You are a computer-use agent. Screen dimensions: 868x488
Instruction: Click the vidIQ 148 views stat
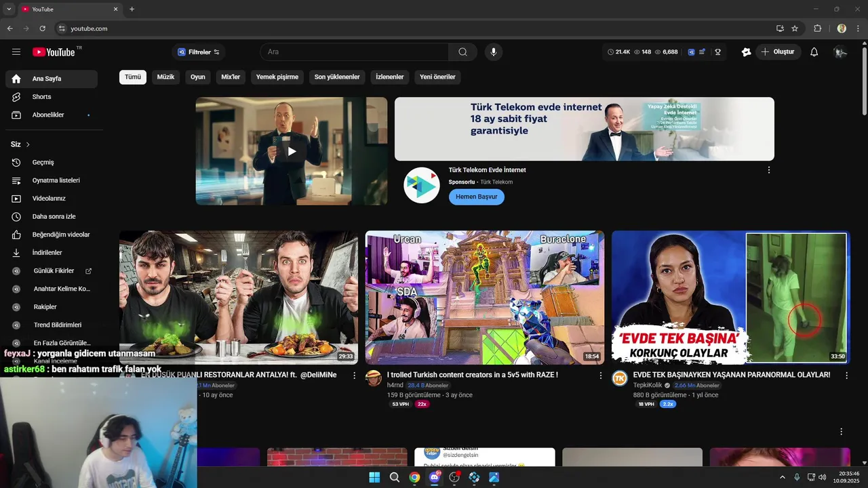click(643, 52)
